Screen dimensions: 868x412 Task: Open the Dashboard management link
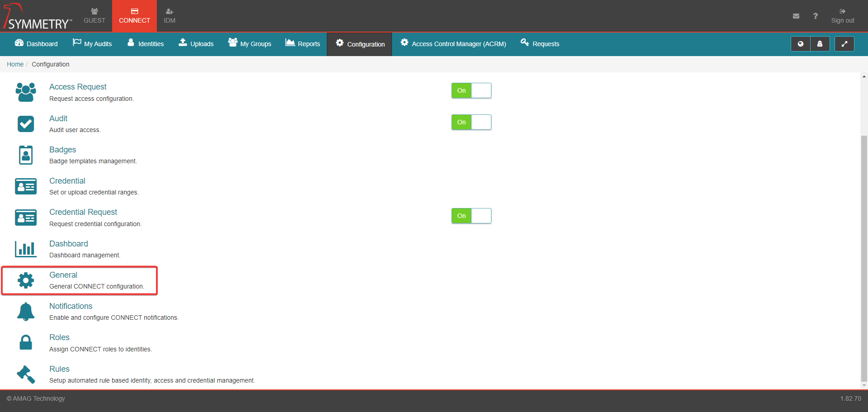[x=69, y=244]
